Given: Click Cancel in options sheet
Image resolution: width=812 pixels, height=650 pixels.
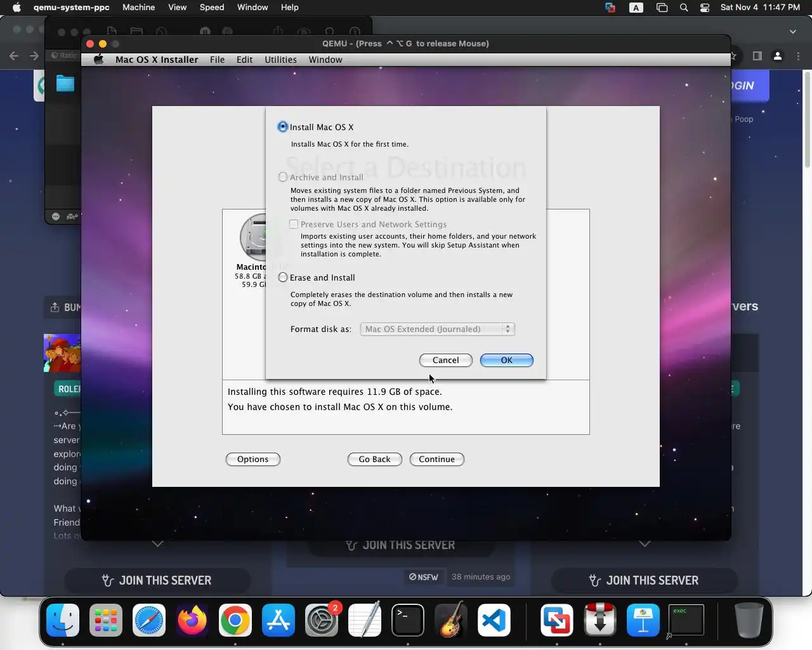Looking at the screenshot, I should [x=446, y=360].
